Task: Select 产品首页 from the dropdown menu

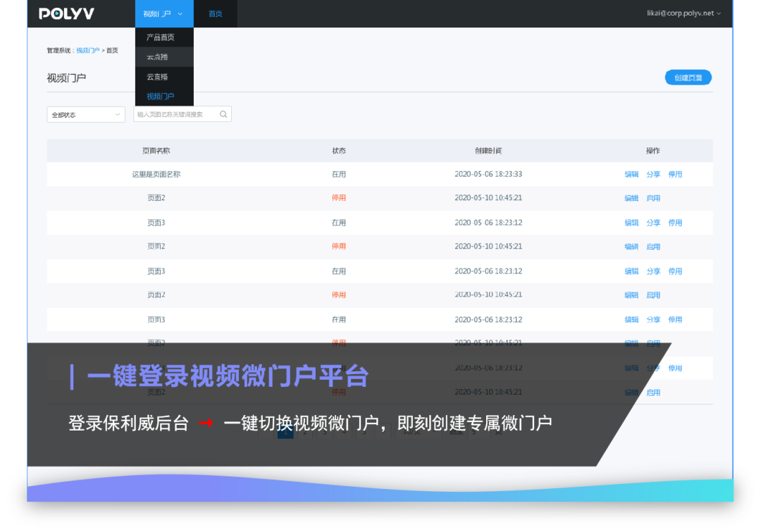Action: tap(161, 37)
